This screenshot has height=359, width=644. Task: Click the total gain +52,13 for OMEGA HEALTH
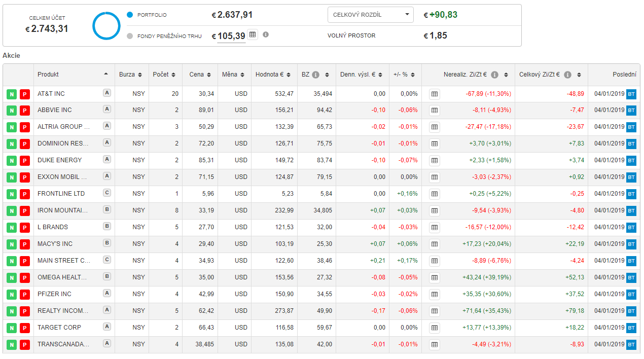click(x=575, y=277)
